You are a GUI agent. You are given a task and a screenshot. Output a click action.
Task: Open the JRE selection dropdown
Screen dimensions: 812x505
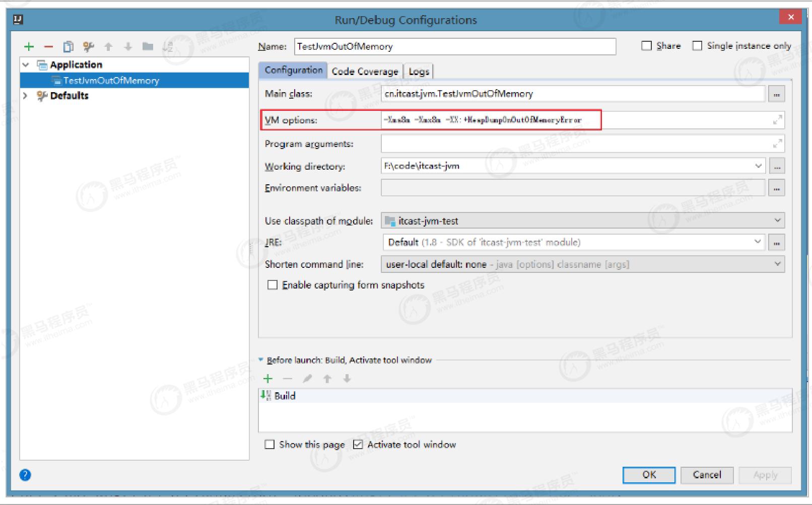(758, 242)
